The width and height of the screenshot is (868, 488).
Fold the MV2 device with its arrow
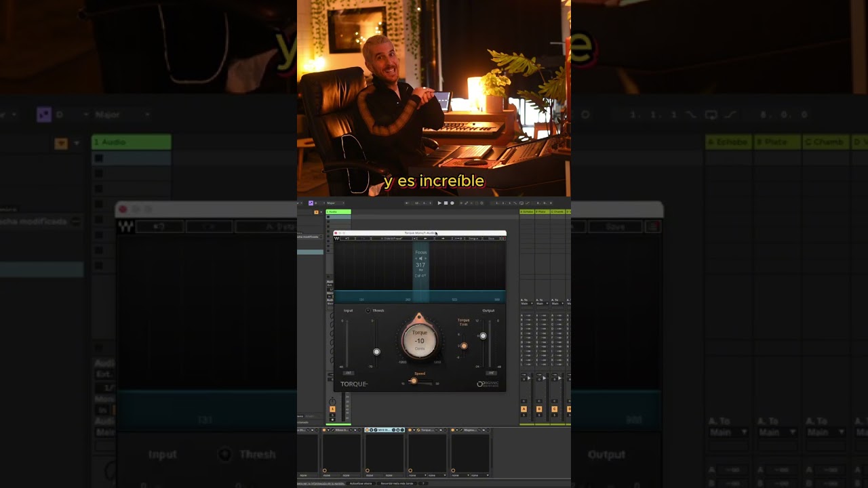(x=372, y=430)
